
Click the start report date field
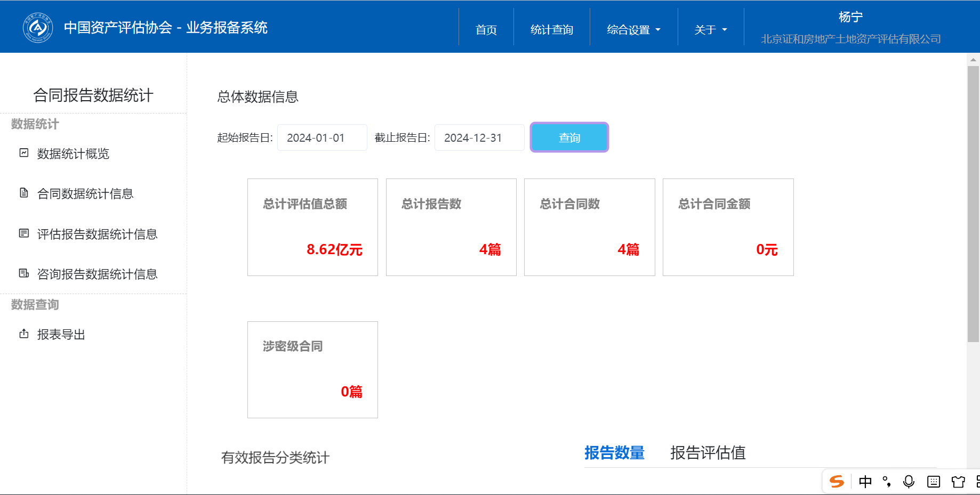coord(322,138)
